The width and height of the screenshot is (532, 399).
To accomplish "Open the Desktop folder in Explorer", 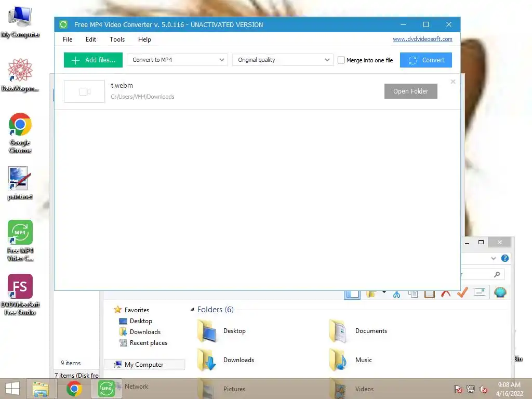I will coord(221,331).
